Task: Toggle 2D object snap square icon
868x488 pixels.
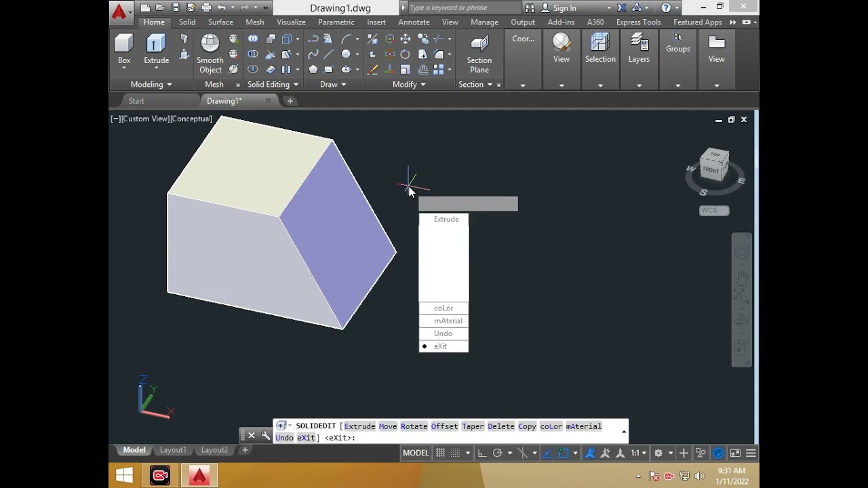Action: 564,453
